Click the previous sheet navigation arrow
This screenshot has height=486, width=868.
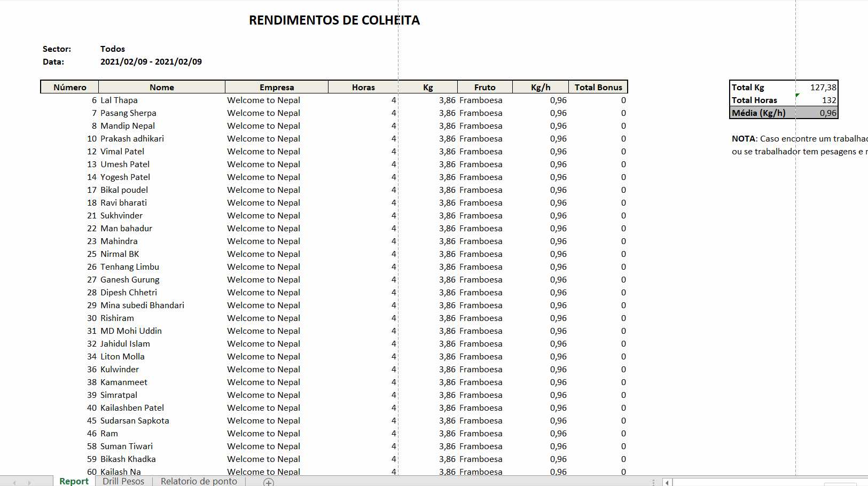[x=14, y=482]
